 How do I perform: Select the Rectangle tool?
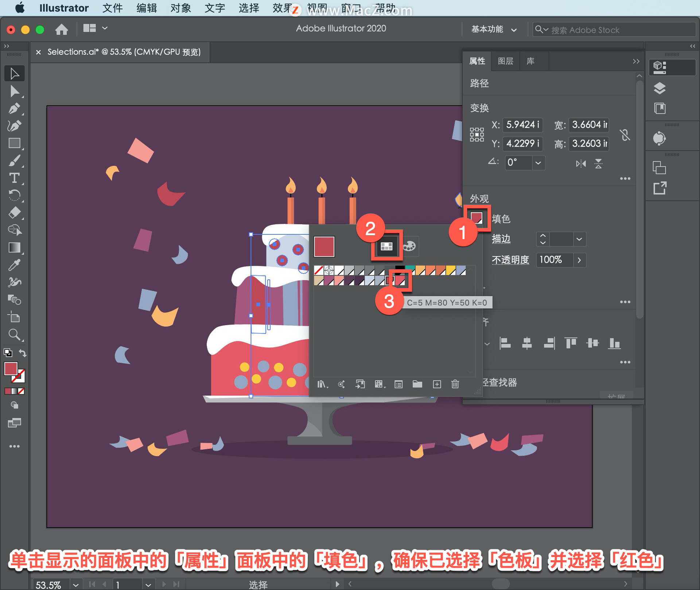point(15,143)
